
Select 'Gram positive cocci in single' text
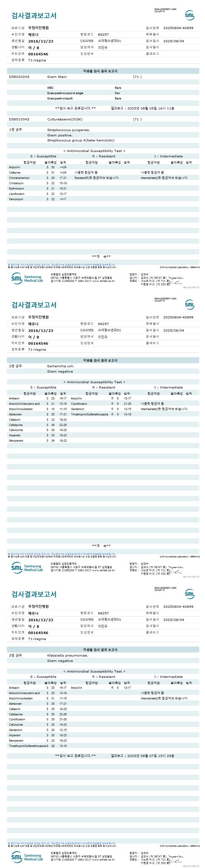click(65, 93)
